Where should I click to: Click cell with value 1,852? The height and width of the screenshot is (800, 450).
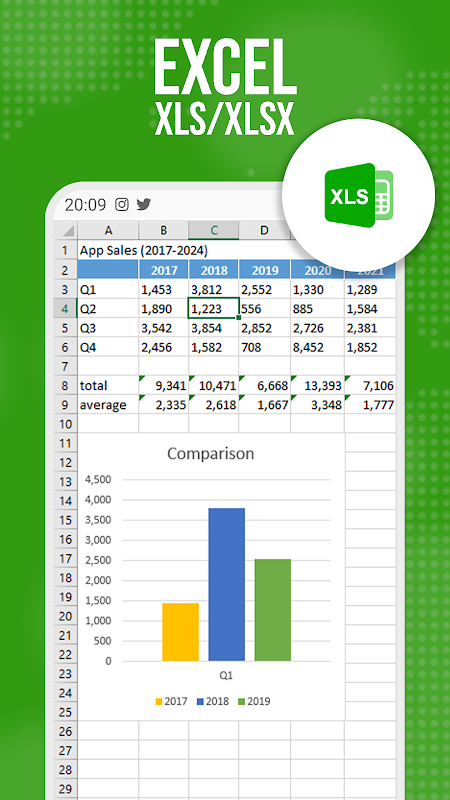[370, 347]
